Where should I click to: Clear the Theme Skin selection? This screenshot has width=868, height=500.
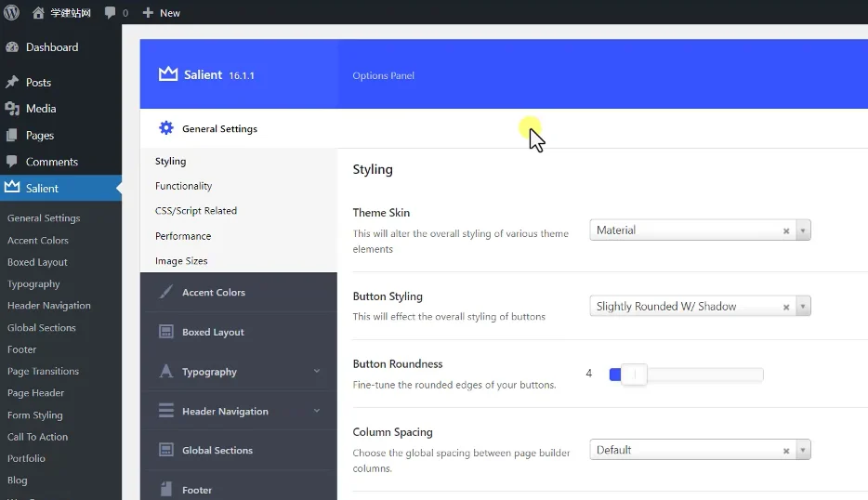pos(786,230)
